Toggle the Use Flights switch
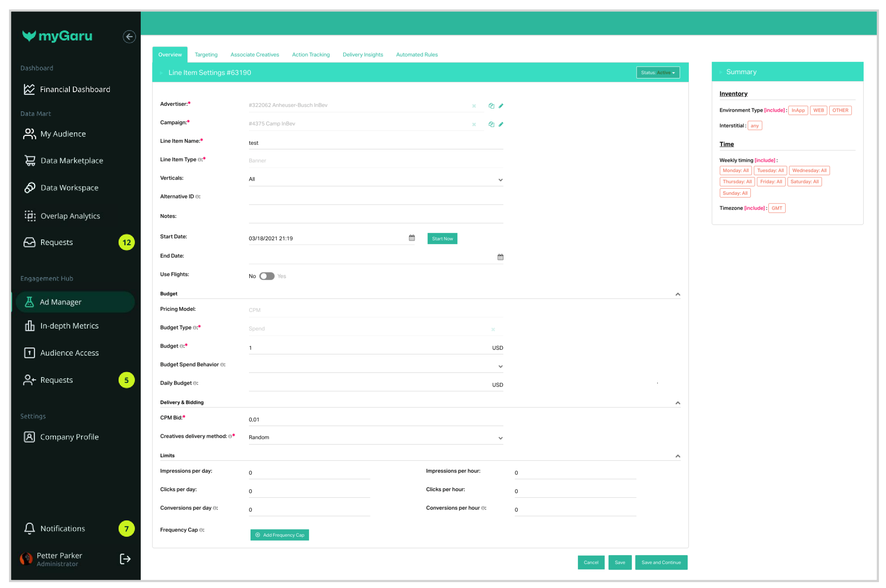 tap(267, 276)
